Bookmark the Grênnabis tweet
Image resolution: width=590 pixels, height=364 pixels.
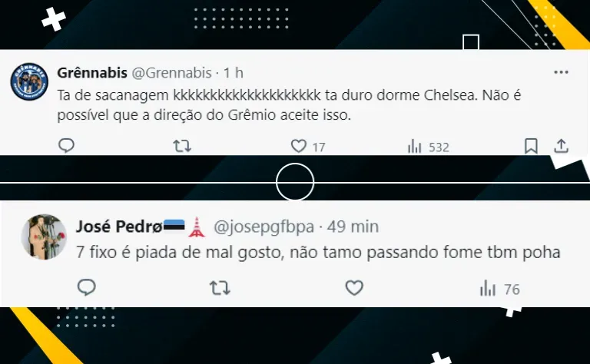click(x=531, y=146)
